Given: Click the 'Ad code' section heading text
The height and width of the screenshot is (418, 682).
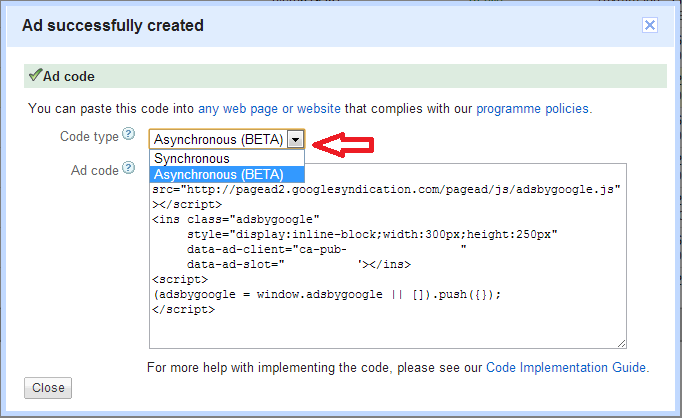Looking at the screenshot, I should tap(69, 77).
